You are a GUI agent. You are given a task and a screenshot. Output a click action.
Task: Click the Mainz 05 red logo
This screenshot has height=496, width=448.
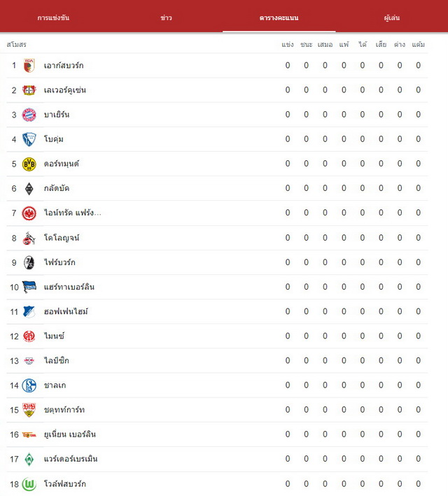pos(29,336)
